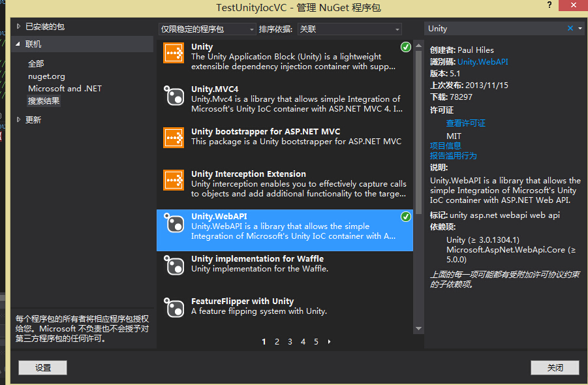This screenshot has height=385, width=588.
Task: Go to results page 3
Action: tap(290, 341)
